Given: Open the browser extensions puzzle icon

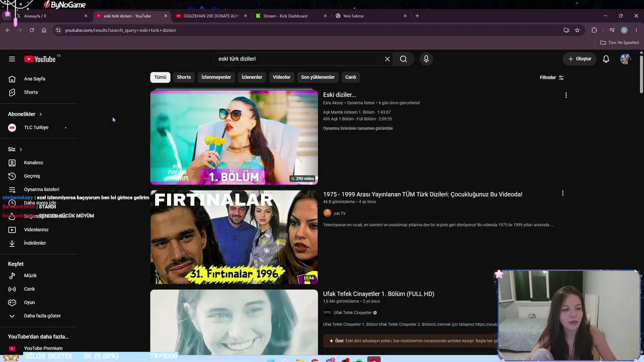Looking at the screenshot, I should point(594,30).
